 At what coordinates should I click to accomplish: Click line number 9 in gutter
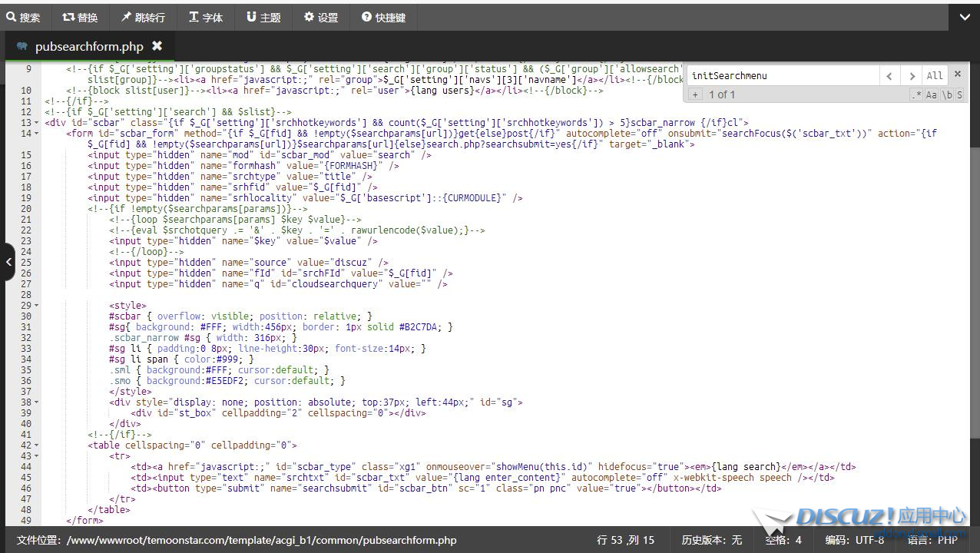[29, 69]
